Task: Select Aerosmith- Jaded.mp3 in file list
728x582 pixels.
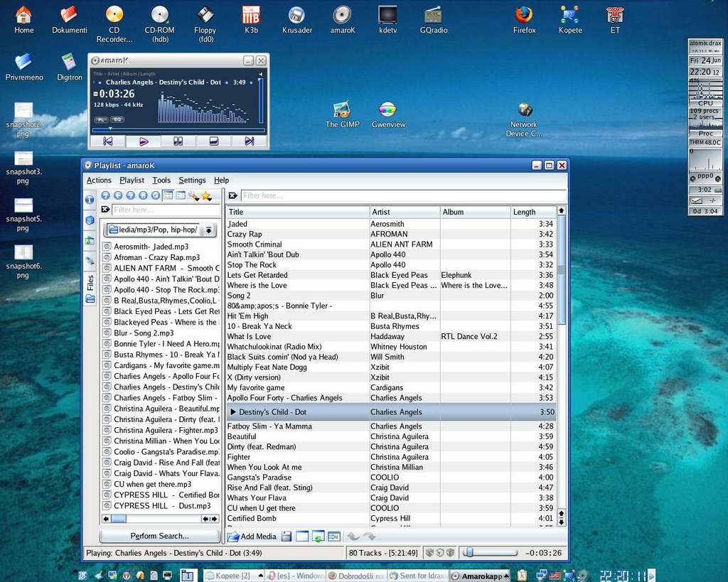Action: point(151,247)
